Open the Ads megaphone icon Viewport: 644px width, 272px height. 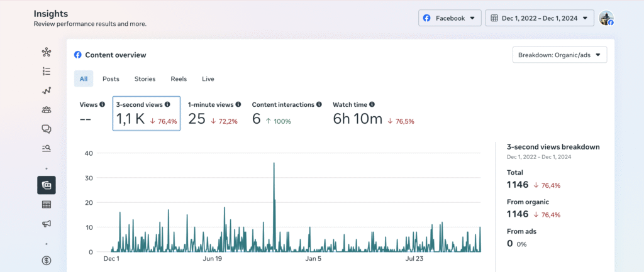click(x=46, y=223)
